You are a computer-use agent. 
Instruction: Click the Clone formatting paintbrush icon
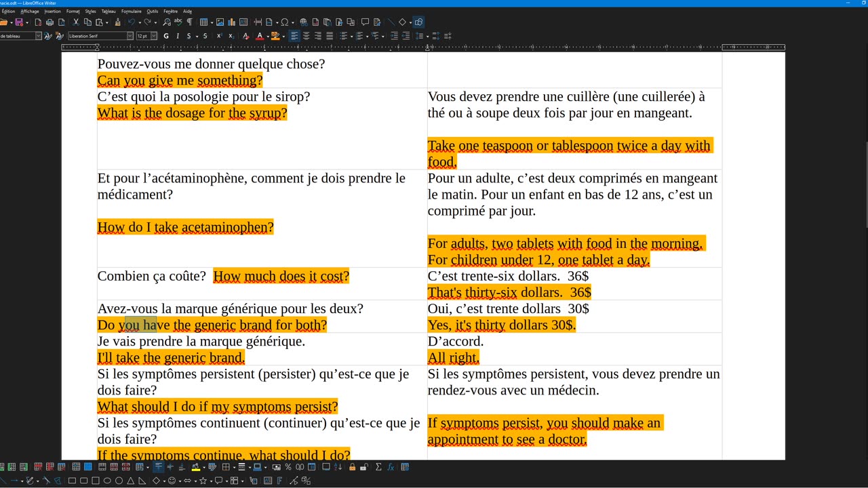tap(117, 22)
